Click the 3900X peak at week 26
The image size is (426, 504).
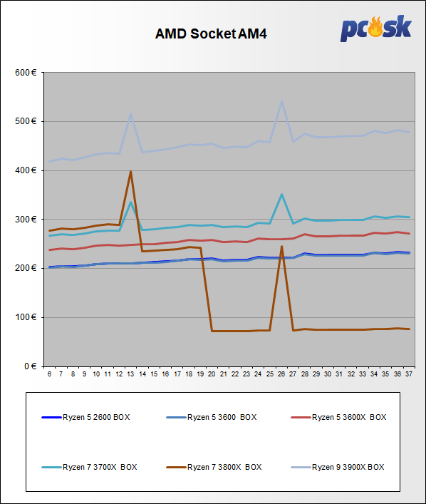pos(281,101)
